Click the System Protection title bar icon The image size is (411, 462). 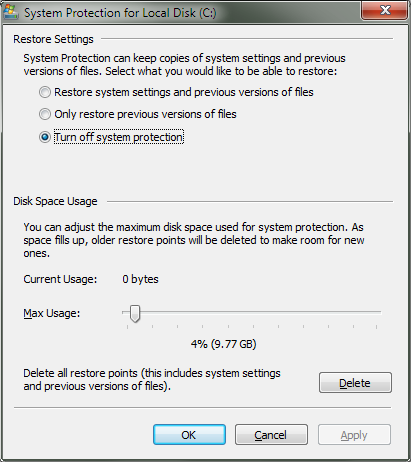[x=10, y=12]
